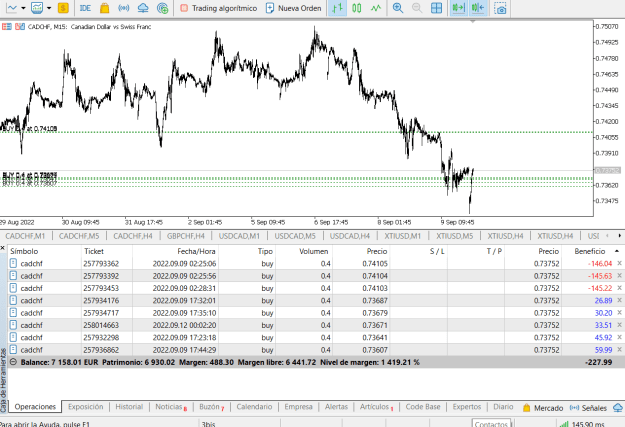Image resolution: width=625 pixels, height=427 pixels.
Task: Open Mercado from the bottom bar
Action: [543, 408]
